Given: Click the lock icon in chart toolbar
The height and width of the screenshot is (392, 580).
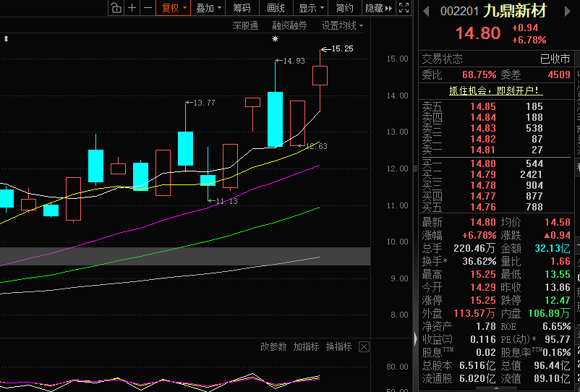Looking at the screenshot, I should pos(116,8).
